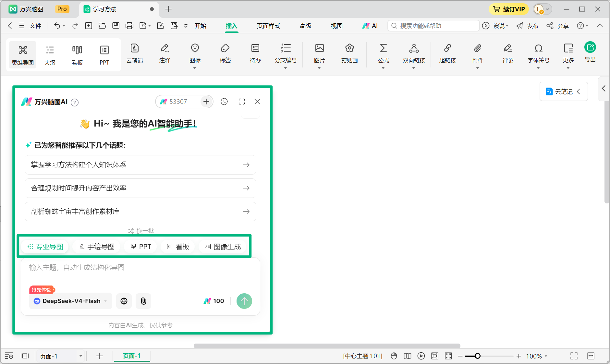610x364 pixels.
Task: Click the horizontal canvas scrollbar
Action: pos(327,346)
